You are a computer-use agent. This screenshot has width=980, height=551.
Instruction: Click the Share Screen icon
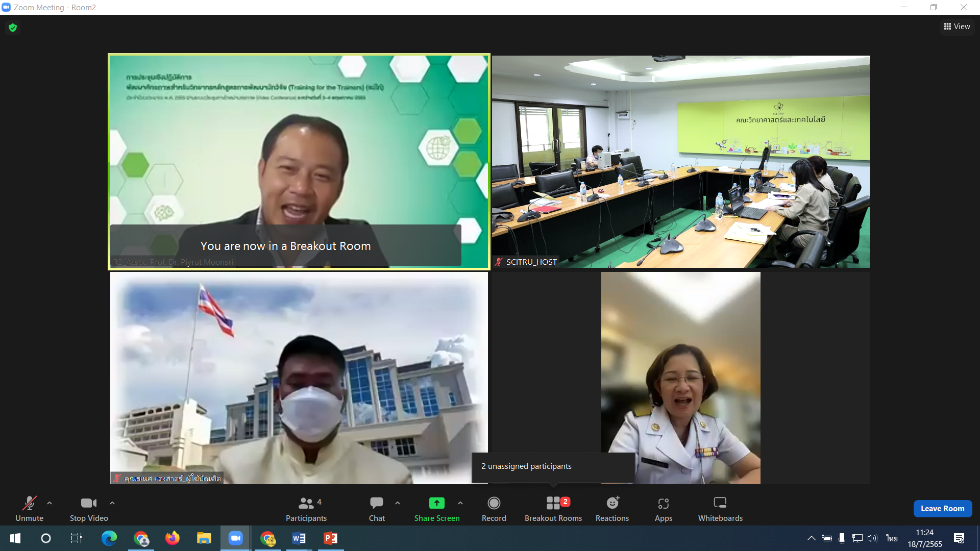click(436, 504)
